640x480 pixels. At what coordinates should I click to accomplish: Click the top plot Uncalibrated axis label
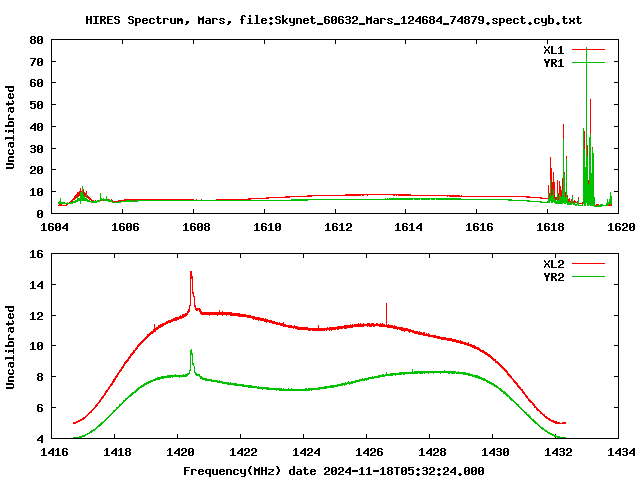[x=10, y=127]
